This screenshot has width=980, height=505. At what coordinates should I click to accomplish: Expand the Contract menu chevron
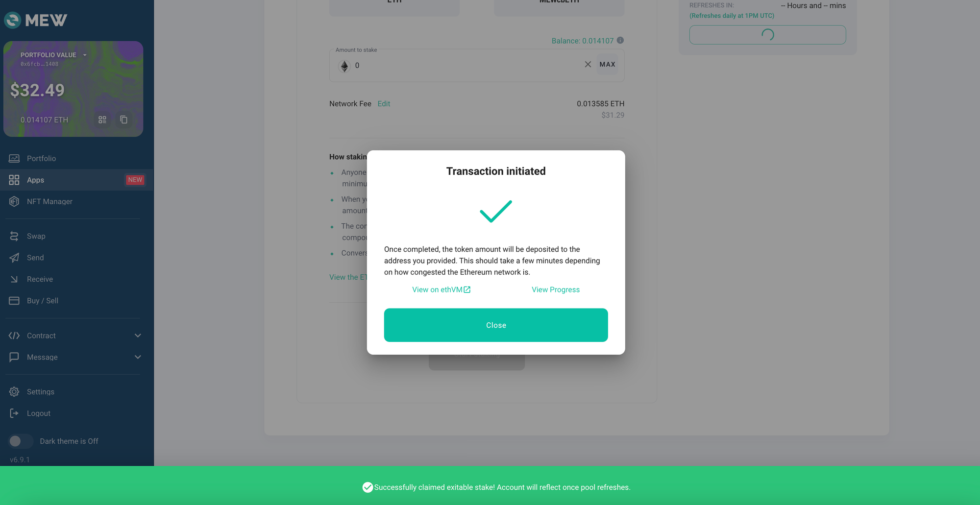click(138, 336)
